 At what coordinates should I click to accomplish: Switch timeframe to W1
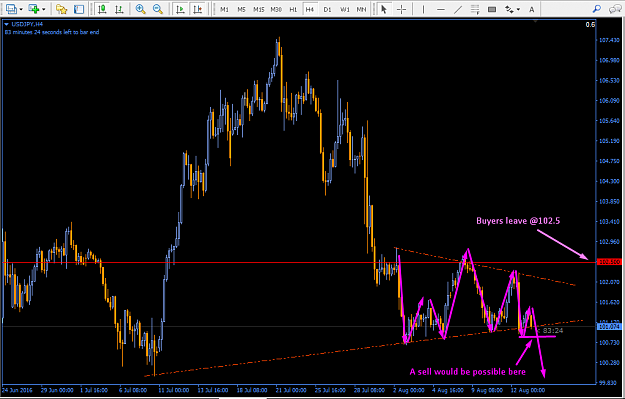pyautogui.click(x=345, y=9)
